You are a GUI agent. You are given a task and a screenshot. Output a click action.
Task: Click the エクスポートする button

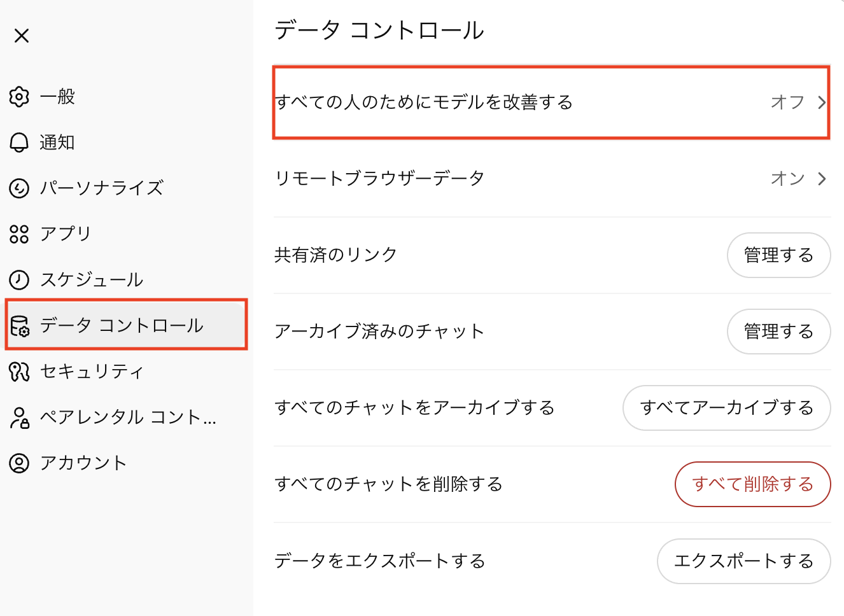[743, 561]
